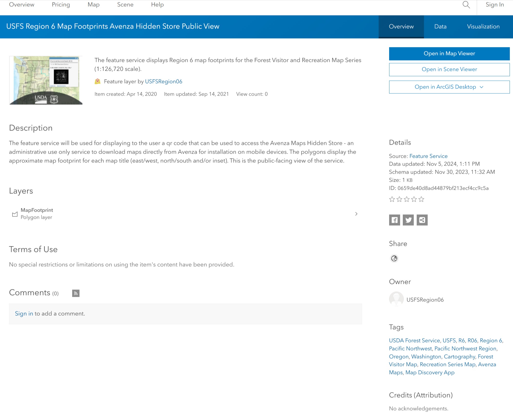This screenshot has width=513, height=420.
Task: Rate item with second star
Action: pyautogui.click(x=399, y=199)
